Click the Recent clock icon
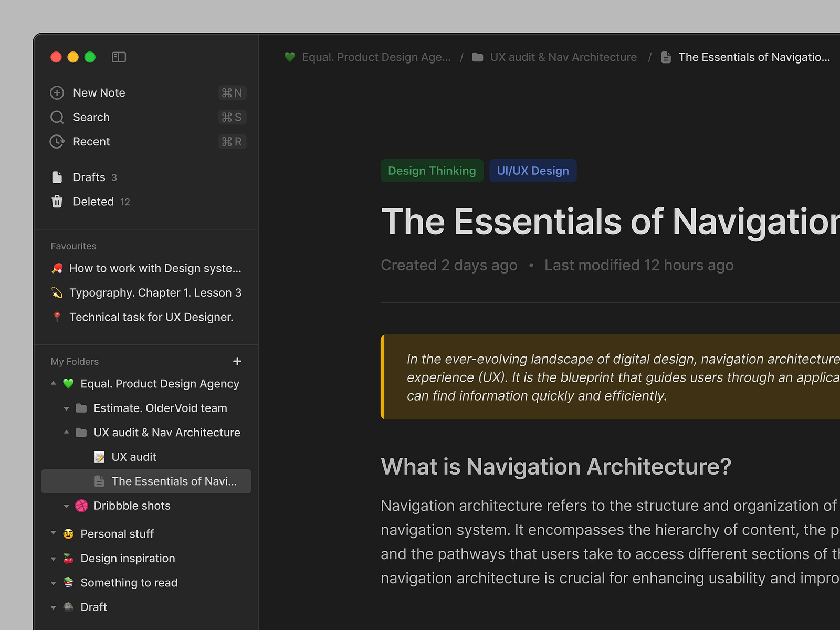The width and height of the screenshot is (840, 630). 57,141
